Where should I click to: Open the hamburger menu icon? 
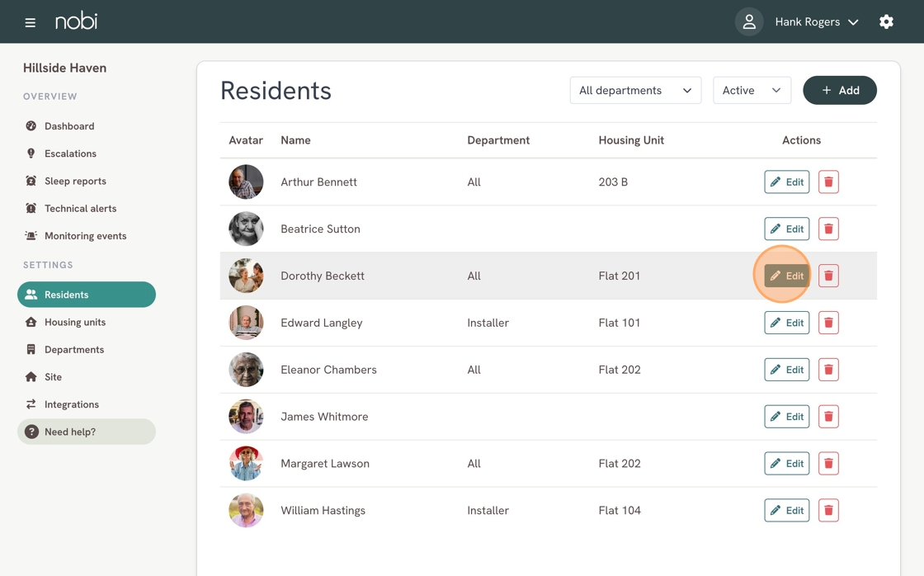click(x=31, y=22)
